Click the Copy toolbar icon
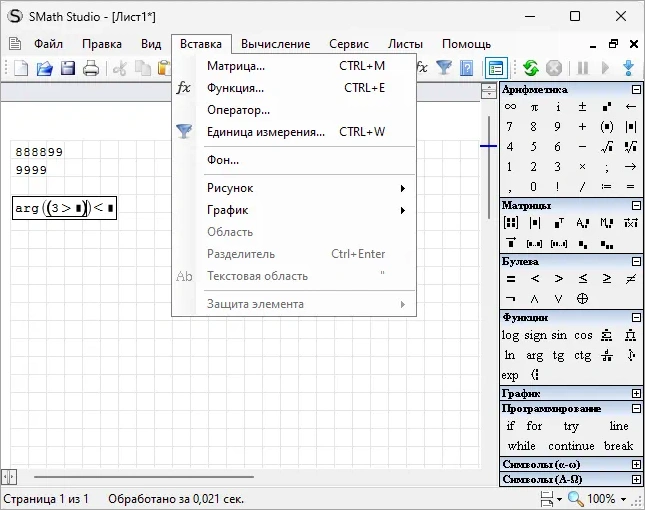The width and height of the screenshot is (645, 510). pyautogui.click(x=143, y=68)
